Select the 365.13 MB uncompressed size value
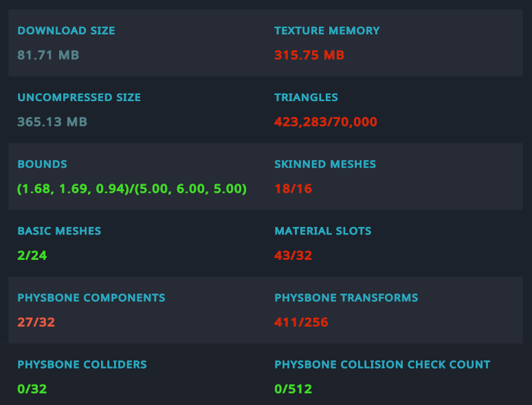This screenshot has width=532, height=405. tap(52, 122)
